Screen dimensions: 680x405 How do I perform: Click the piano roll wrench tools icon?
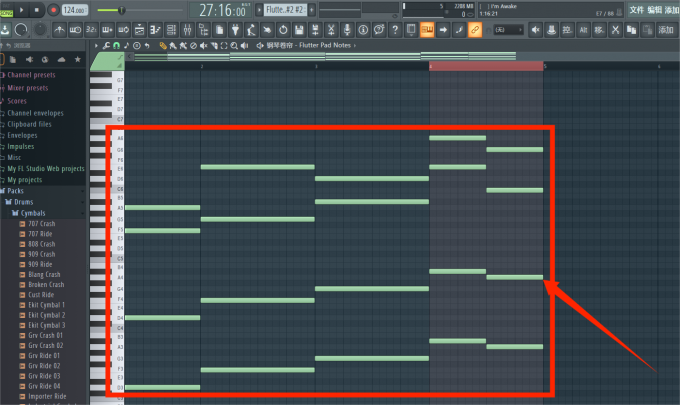click(106, 46)
